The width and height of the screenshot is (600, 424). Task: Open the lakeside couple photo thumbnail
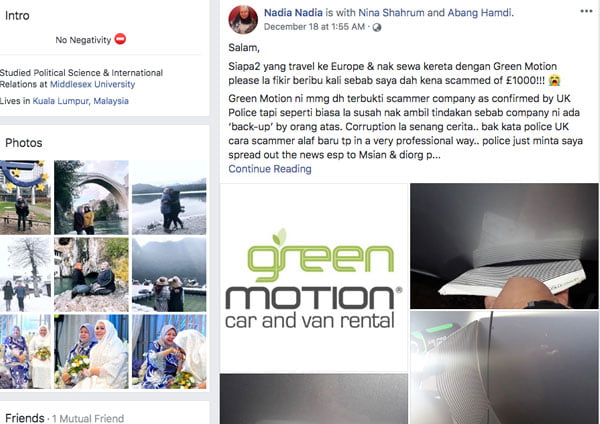(x=169, y=197)
